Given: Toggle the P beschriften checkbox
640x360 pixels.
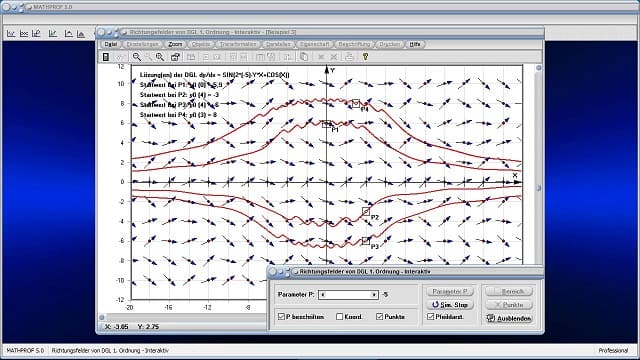Looking at the screenshot, I should click(281, 316).
